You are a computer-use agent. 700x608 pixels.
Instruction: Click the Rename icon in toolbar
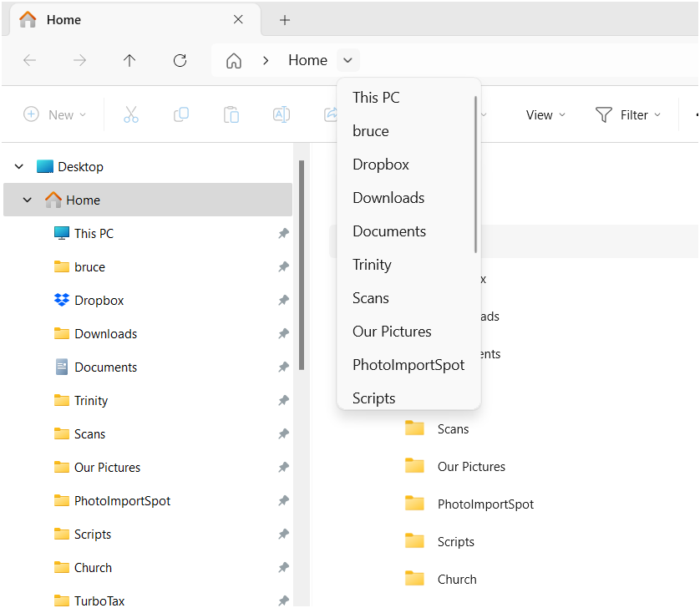pos(282,114)
